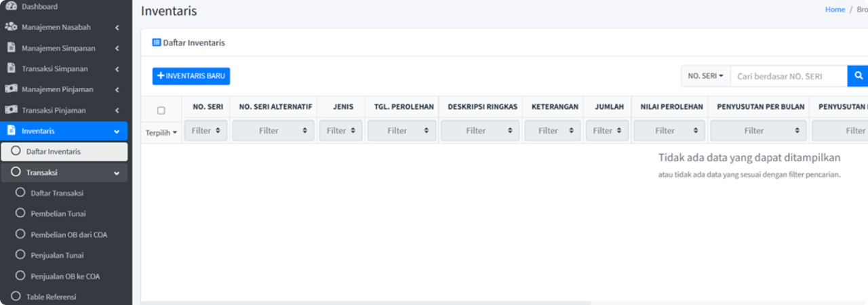Click the INVENTARIS BARU button
The image size is (868, 305).
tap(191, 76)
